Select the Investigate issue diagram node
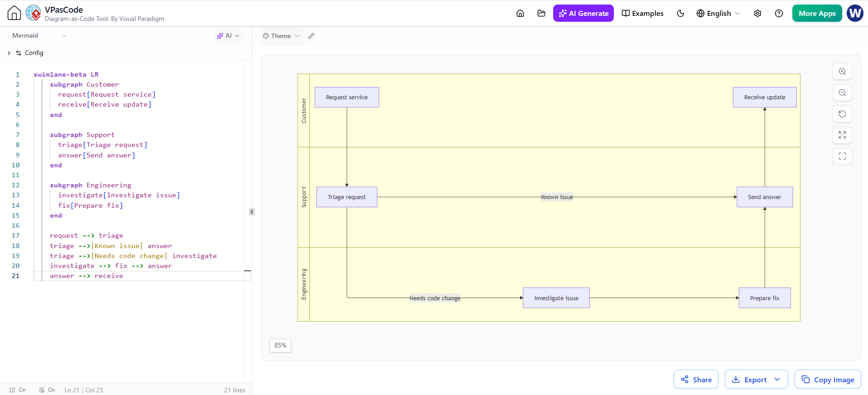 pyautogui.click(x=556, y=298)
